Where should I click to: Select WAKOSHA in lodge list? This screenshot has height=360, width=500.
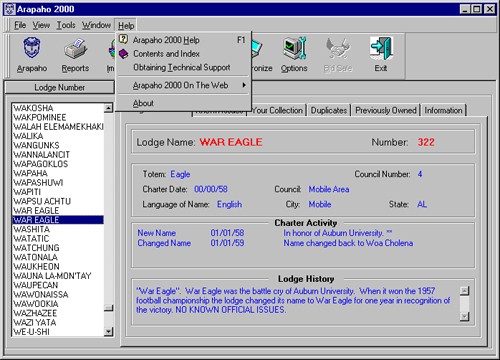click(58, 108)
